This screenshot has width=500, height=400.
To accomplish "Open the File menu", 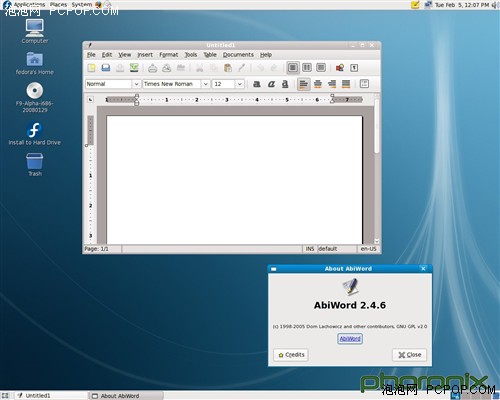I will coord(91,55).
